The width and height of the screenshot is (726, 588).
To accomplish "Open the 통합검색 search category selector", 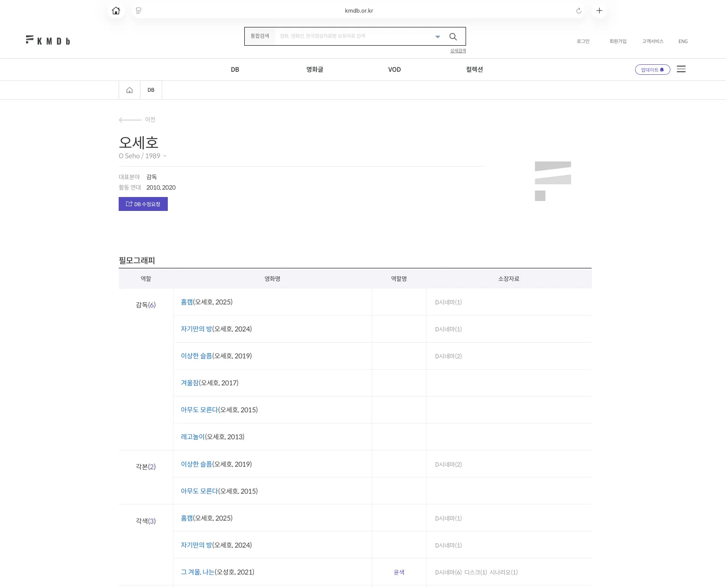I will click(260, 36).
